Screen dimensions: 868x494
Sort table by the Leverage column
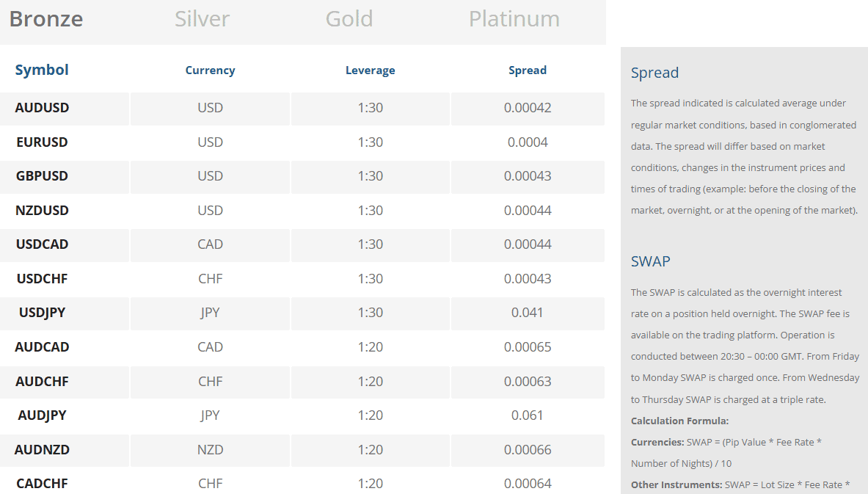370,70
